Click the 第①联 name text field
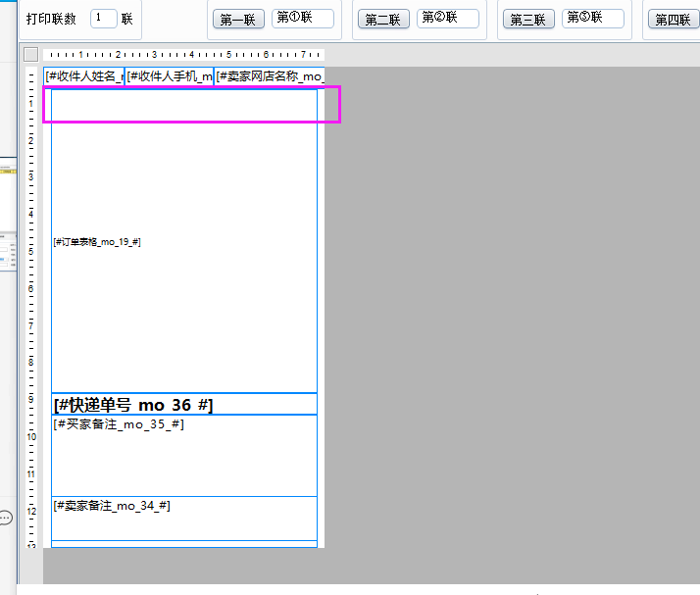The height and width of the screenshot is (595, 700). click(x=303, y=19)
